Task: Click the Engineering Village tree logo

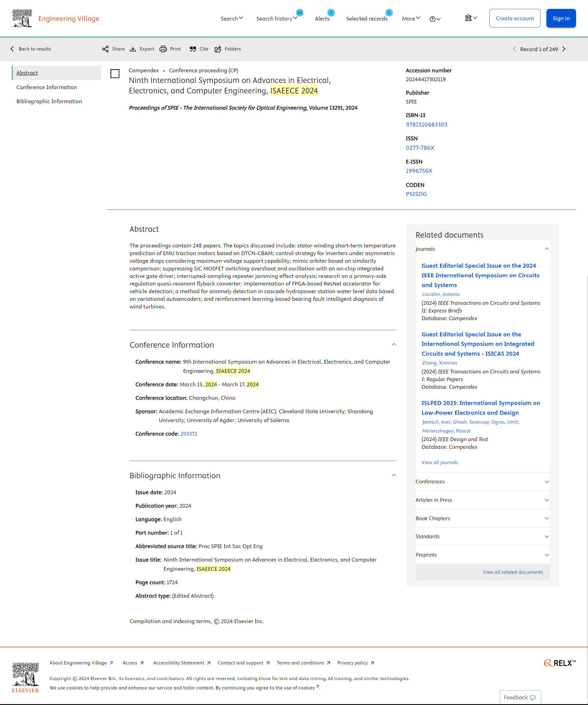Action: 22,18
